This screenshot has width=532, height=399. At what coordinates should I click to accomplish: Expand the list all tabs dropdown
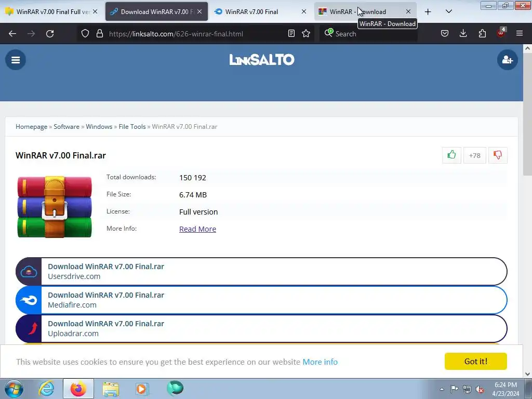pos(448,11)
